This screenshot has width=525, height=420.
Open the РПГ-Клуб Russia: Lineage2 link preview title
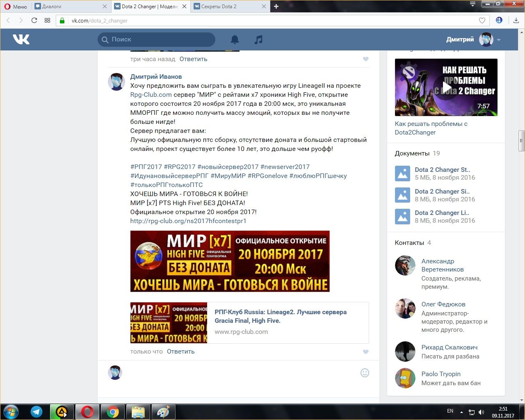coord(281,316)
